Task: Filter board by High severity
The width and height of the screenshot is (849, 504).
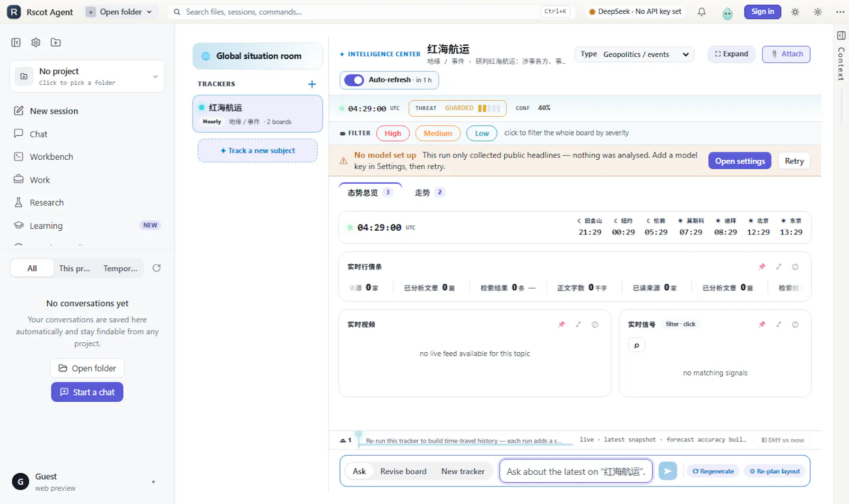Action: (x=393, y=133)
